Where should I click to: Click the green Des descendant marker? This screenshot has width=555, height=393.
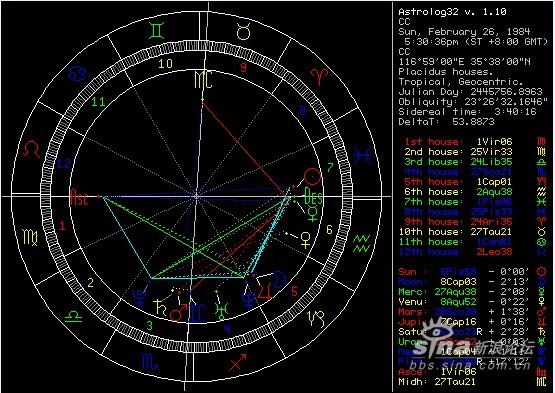coord(313,196)
